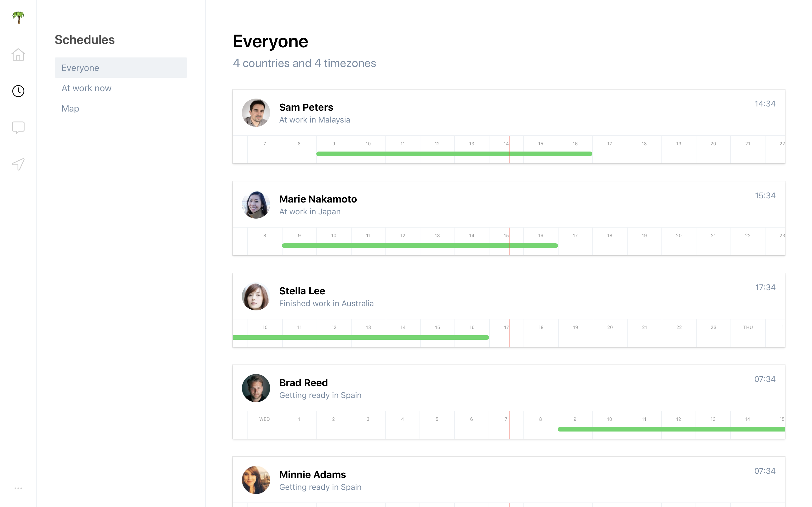The height and width of the screenshot is (507, 812).
Task: Click Minnie Adams' avatar image
Action: (x=256, y=480)
